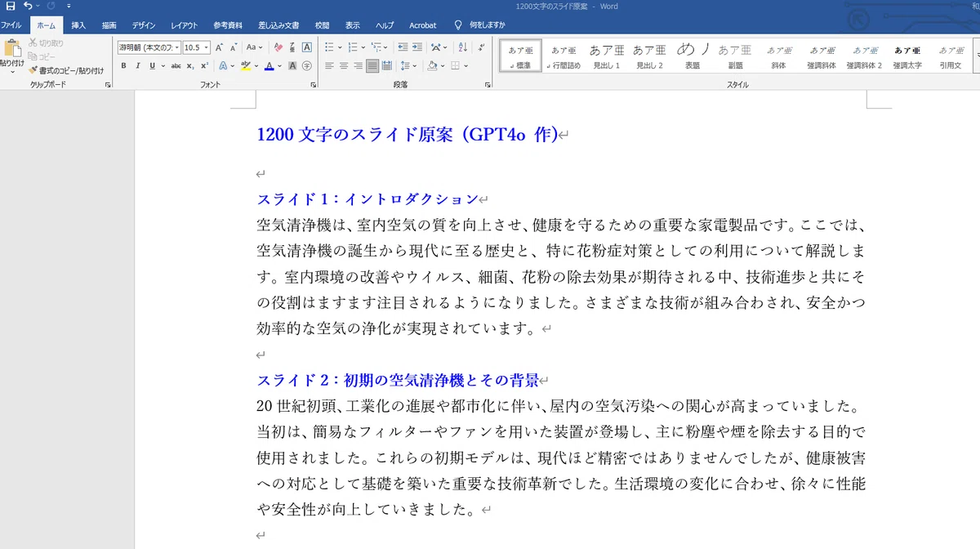
Task: Open the Quick Access Toolbar customize arrow
Action: 69,6
